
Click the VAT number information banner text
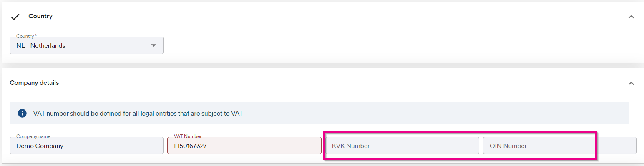point(138,113)
